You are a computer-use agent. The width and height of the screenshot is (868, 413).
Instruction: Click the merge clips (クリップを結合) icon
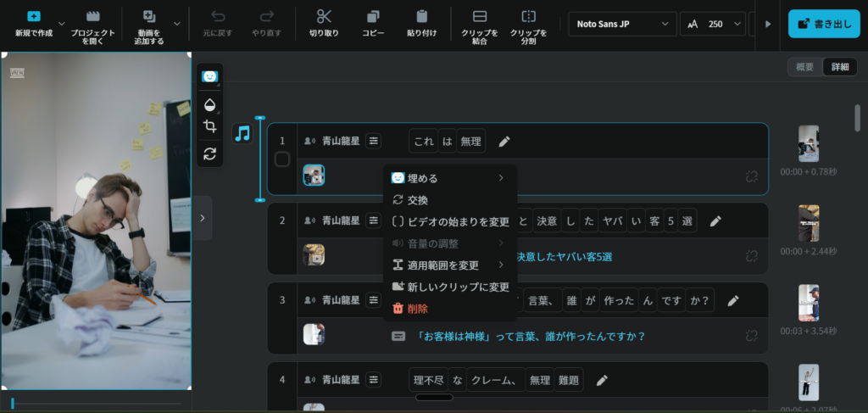pyautogui.click(x=479, y=17)
